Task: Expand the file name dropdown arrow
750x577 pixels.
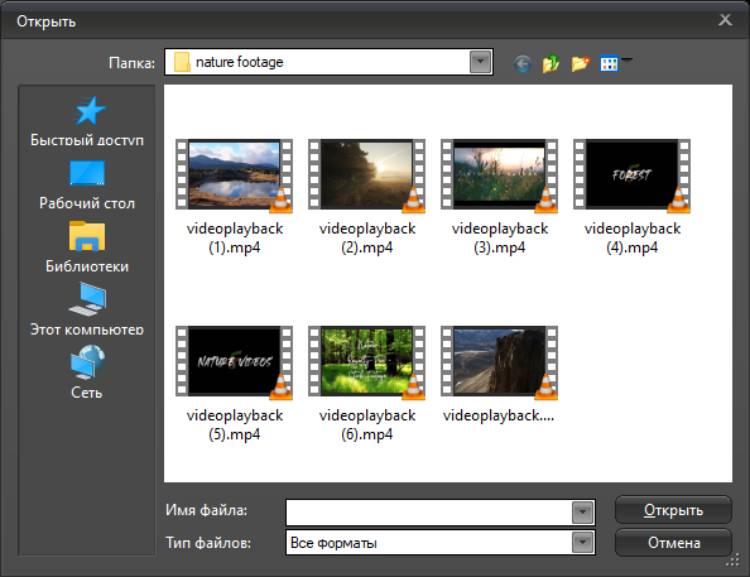Action: (583, 512)
